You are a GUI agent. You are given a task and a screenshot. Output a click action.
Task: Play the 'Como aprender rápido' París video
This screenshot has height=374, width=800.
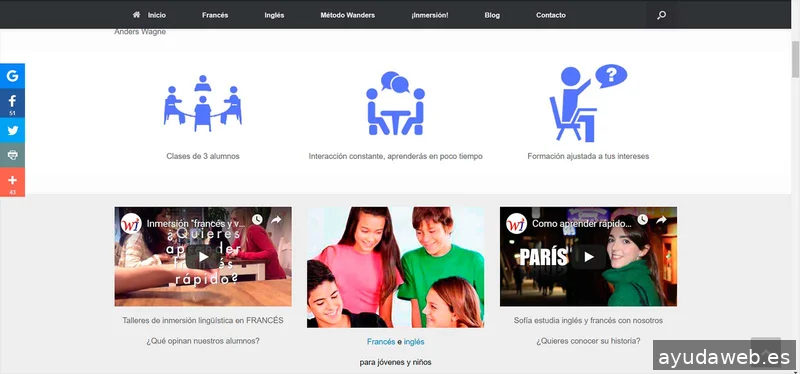click(x=588, y=257)
